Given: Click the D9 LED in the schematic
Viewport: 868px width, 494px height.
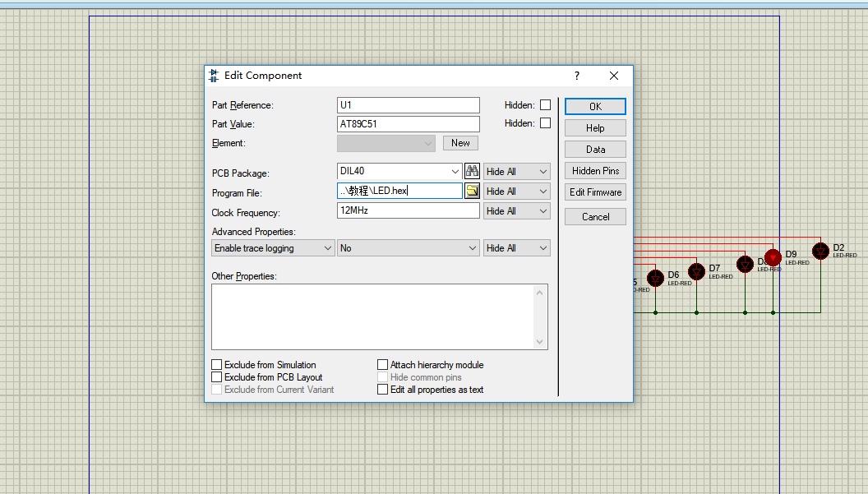Looking at the screenshot, I should [x=773, y=257].
